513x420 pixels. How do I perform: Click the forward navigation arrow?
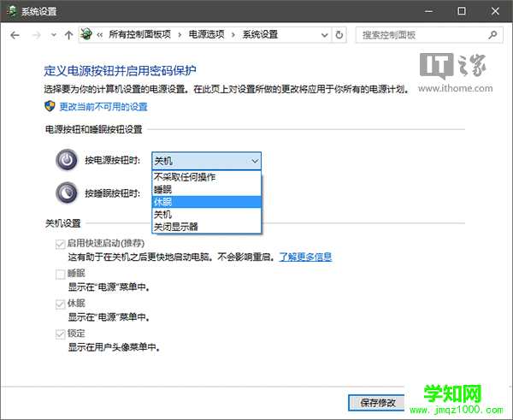[x=36, y=35]
